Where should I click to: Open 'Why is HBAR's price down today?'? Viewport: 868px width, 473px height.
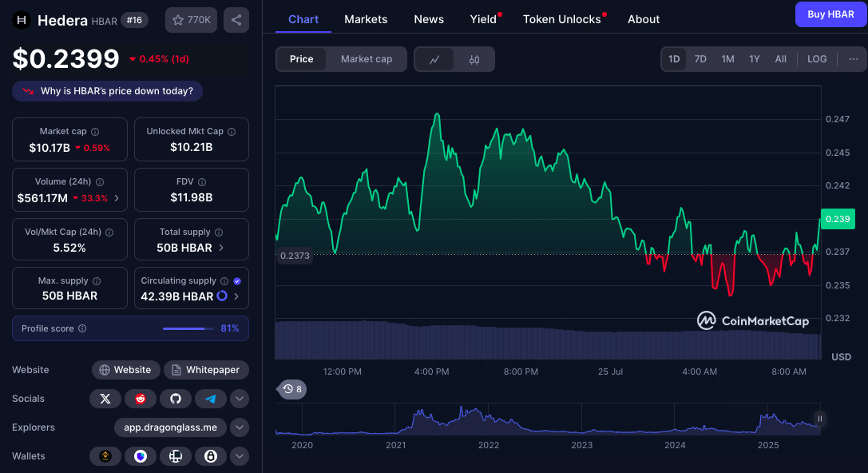point(107,91)
